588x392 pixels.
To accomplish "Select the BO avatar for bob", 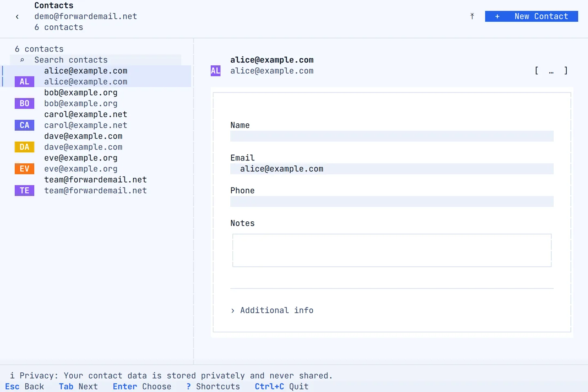I will click(x=24, y=103).
